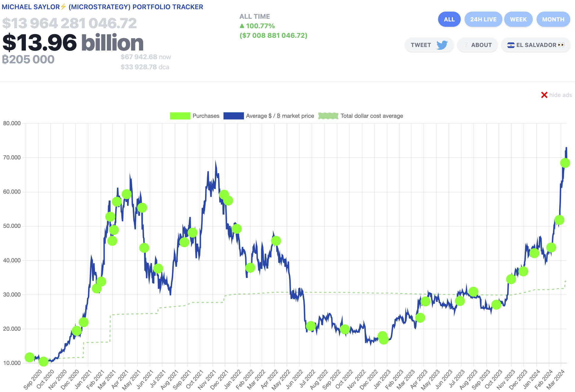This screenshot has height=392, width=575.
Task: Click the green up triangle before 100.77%
Action: pyautogui.click(x=242, y=26)
